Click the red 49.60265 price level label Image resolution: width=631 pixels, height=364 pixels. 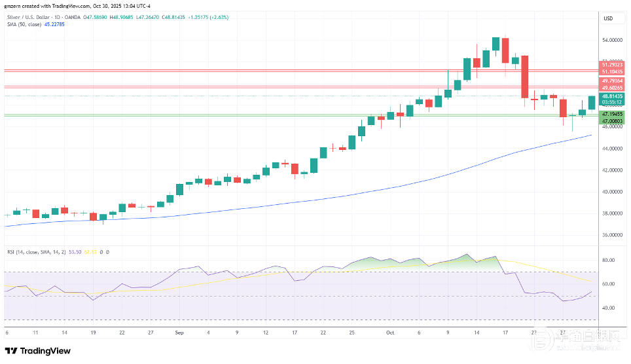click(x=612, y=88)
